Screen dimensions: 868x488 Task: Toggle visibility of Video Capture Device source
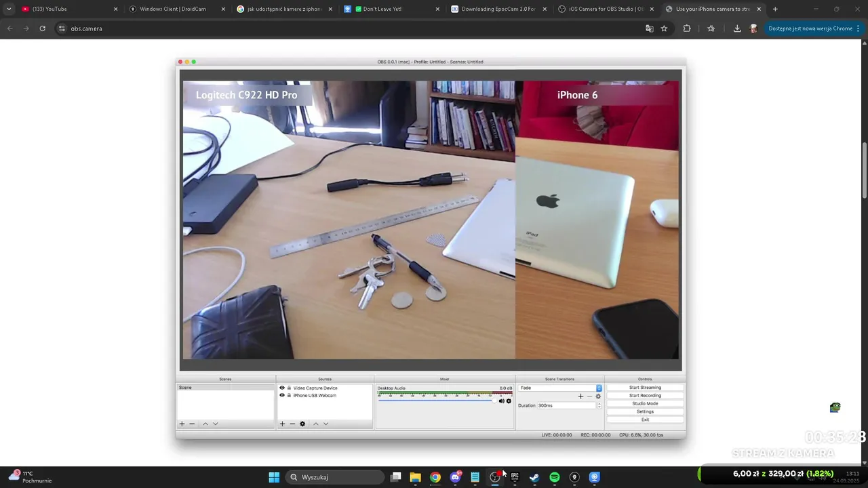[282, 388]
